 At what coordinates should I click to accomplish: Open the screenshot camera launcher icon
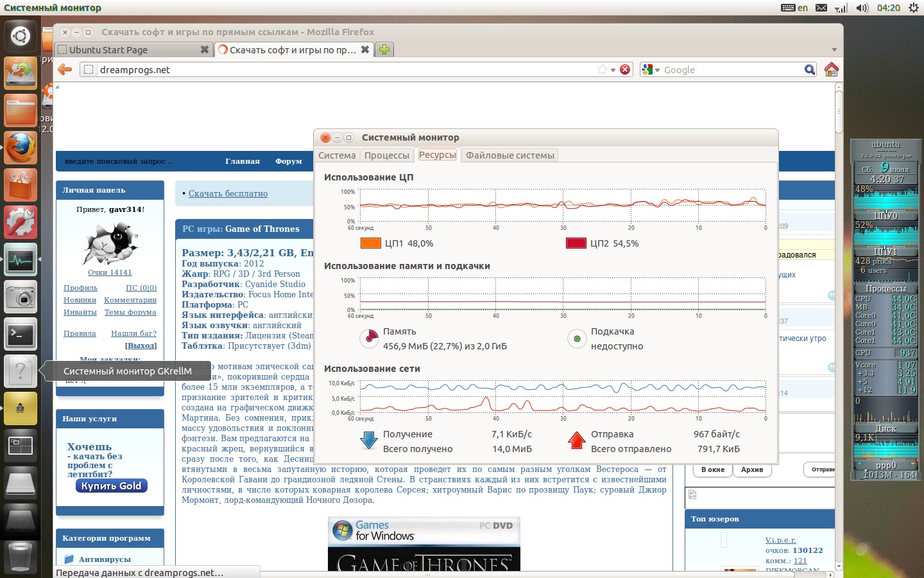(x=20, y=297)
